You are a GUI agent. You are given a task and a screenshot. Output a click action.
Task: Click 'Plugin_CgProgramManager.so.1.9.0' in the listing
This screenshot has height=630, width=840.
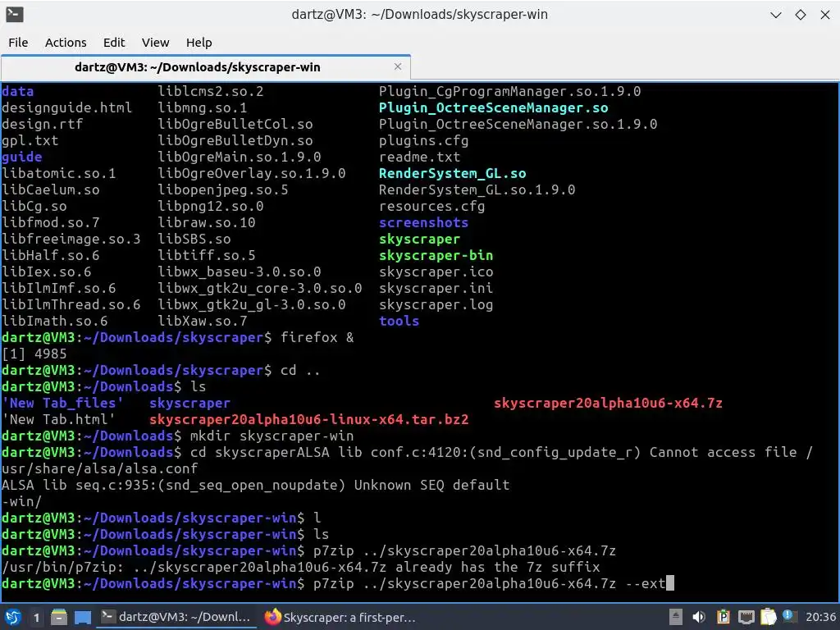click(509, 92)
